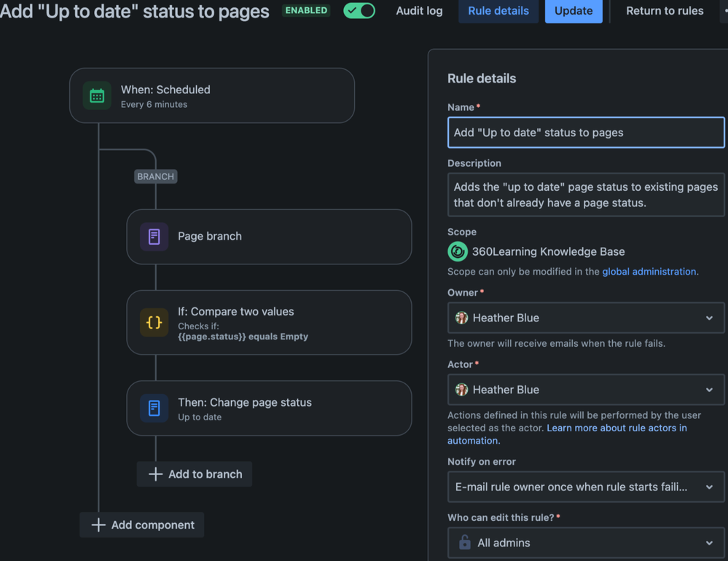Click the Description text area
This screenshot has height=561, width=728.
coord(586,195)
